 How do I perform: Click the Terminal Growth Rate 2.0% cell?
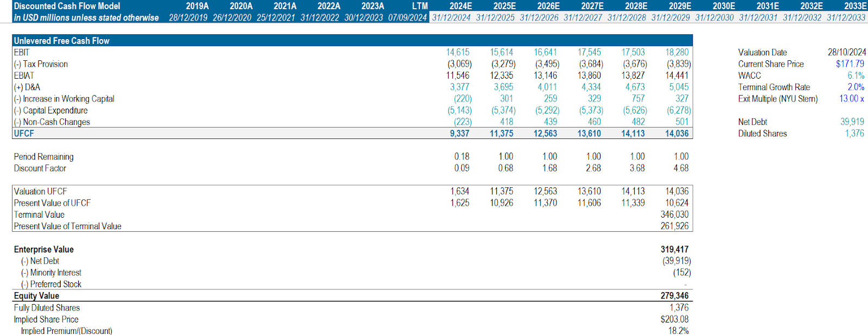click(856, 87)
